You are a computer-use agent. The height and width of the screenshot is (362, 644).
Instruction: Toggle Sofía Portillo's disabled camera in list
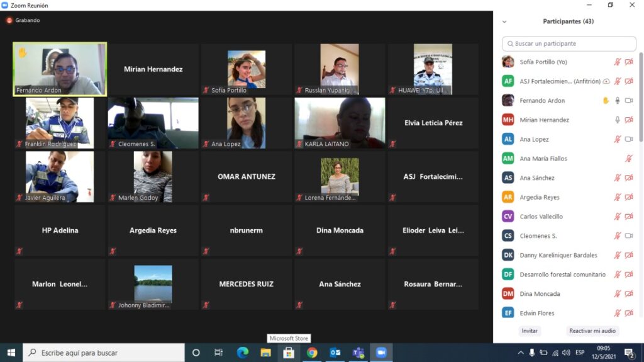tap(629, 62)
